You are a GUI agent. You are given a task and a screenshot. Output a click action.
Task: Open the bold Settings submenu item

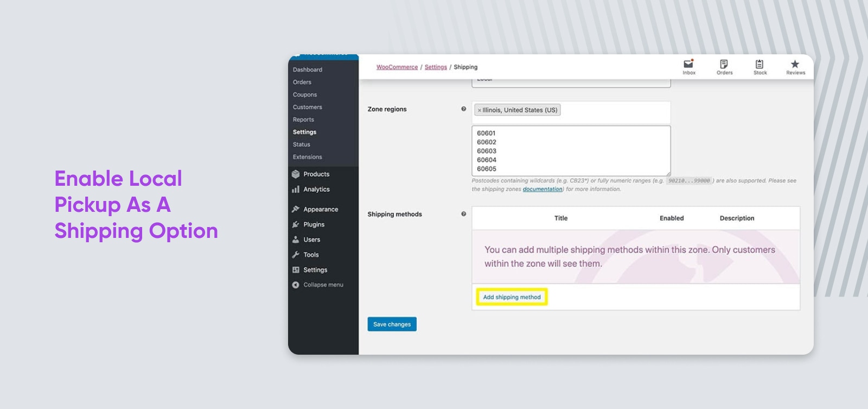[304, 132]
